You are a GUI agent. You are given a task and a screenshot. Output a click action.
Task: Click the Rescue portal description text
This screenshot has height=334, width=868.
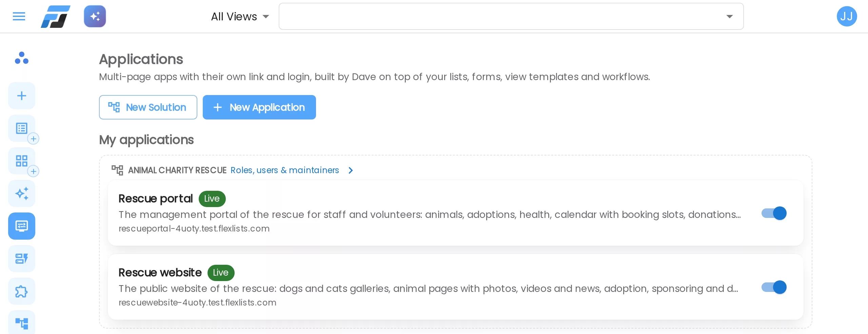430,215
